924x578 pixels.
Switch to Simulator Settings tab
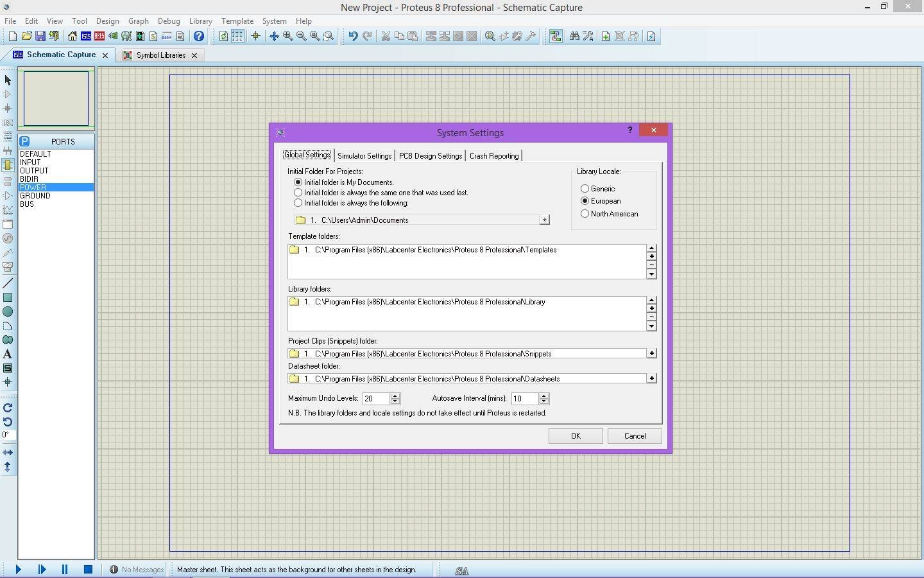click(364, 155)
